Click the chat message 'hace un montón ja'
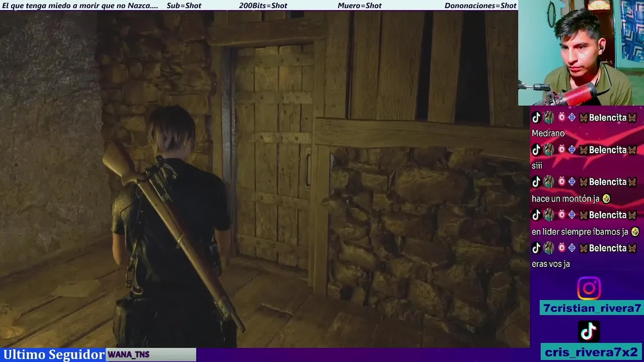This screenshot has height=362, width=644. point(566,199)
